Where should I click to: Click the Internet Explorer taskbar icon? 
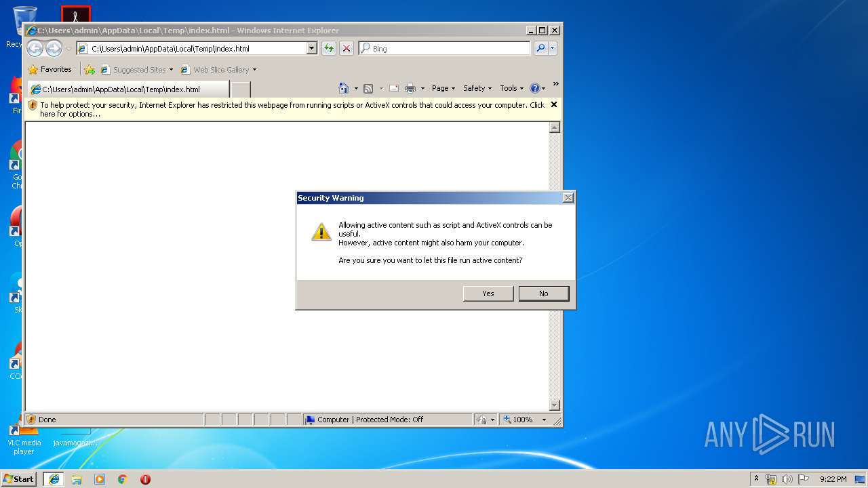tap(54, 479)
